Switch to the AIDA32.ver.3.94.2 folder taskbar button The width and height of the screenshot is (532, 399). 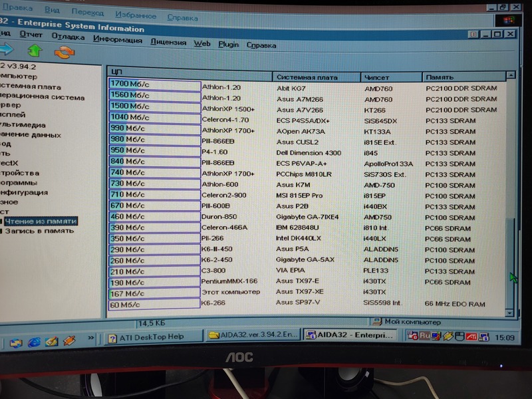click(253, 335)
